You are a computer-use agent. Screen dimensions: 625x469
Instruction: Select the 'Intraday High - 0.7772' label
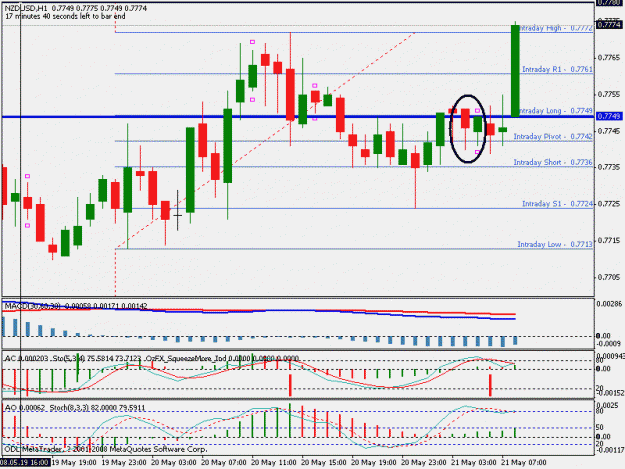pyautogui.click(x=556, y=28)
